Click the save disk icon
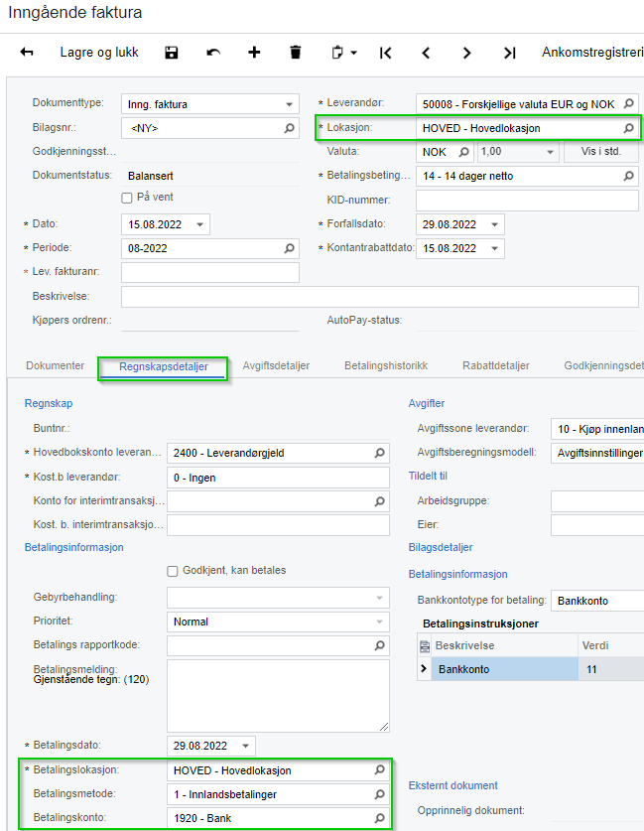The image size is (644, 831). point(172,53)
